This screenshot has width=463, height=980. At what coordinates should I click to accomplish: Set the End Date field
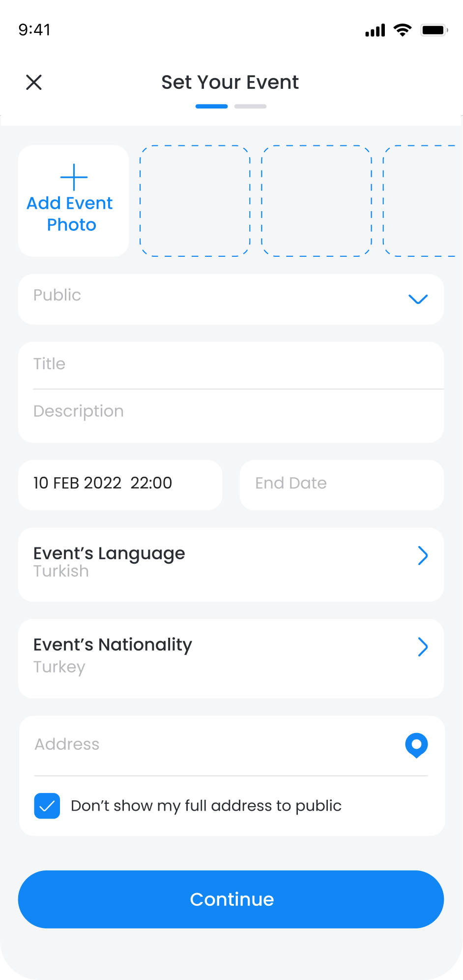point(341,484)
